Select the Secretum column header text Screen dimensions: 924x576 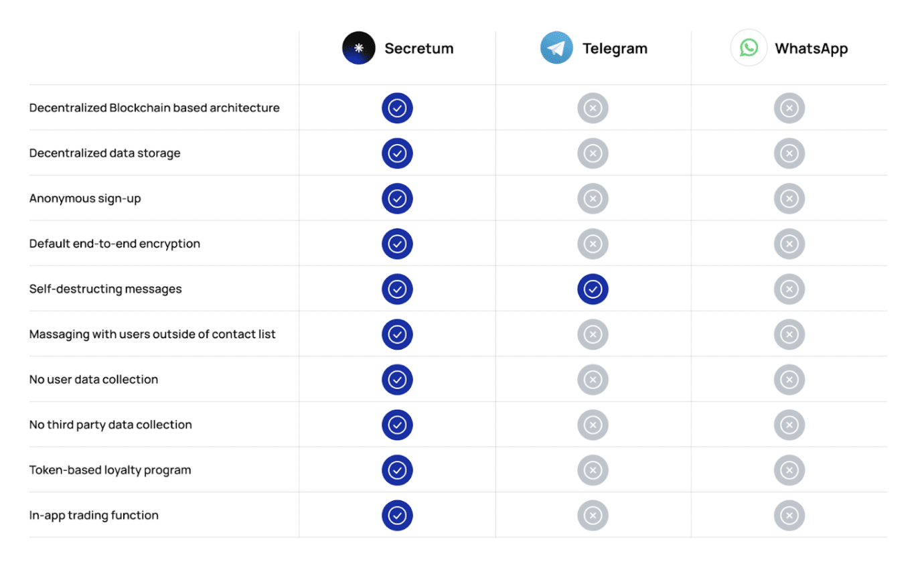tap(418, 48)
